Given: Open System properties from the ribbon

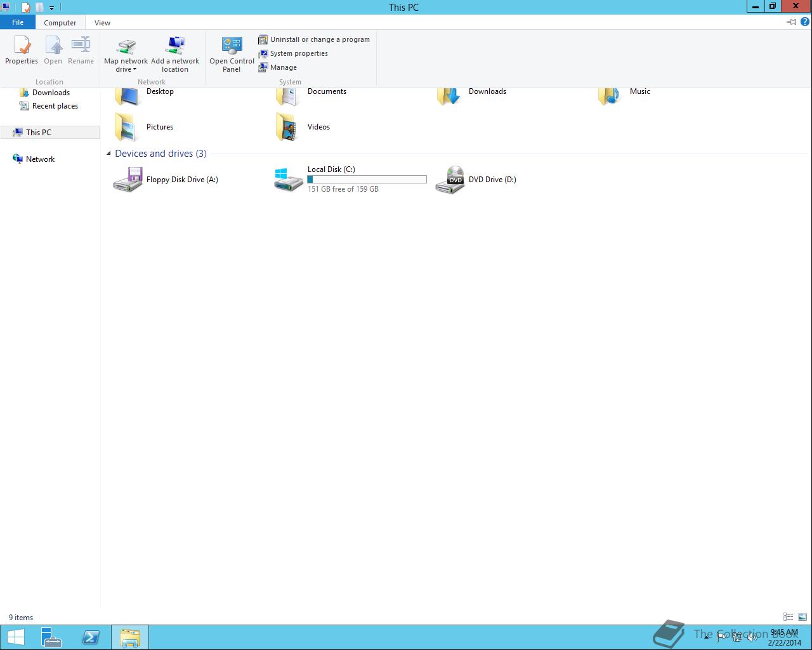Looking at the screenshot, I should point(293,53).
